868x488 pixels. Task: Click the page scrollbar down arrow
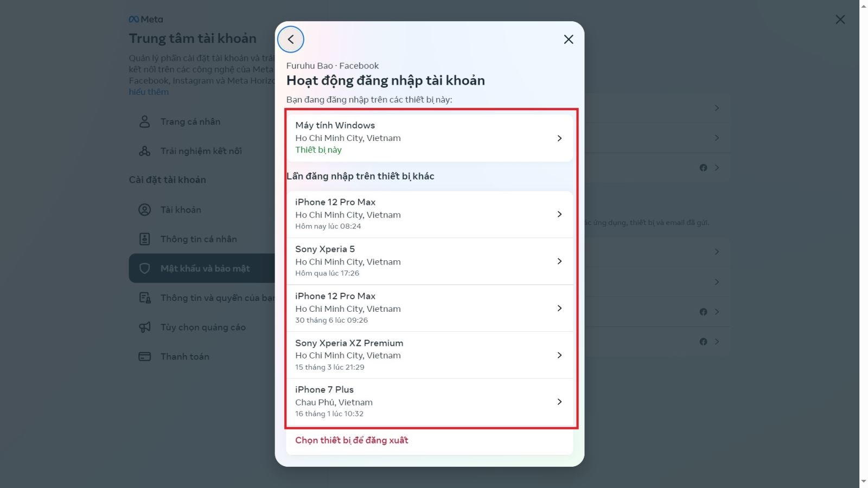(x=864, y=481)
